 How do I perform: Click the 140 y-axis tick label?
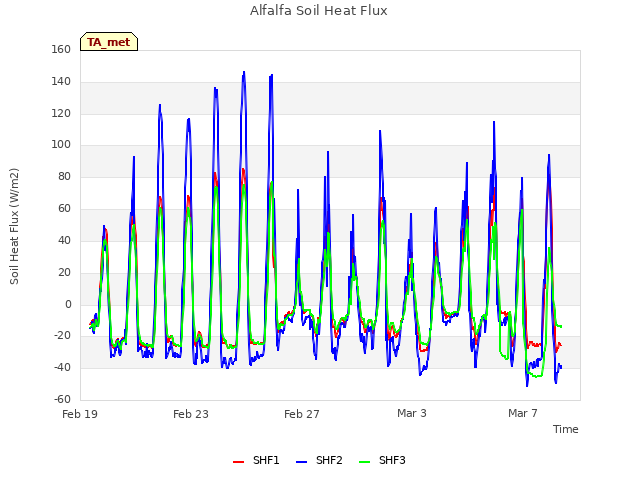tap(61, 82)
